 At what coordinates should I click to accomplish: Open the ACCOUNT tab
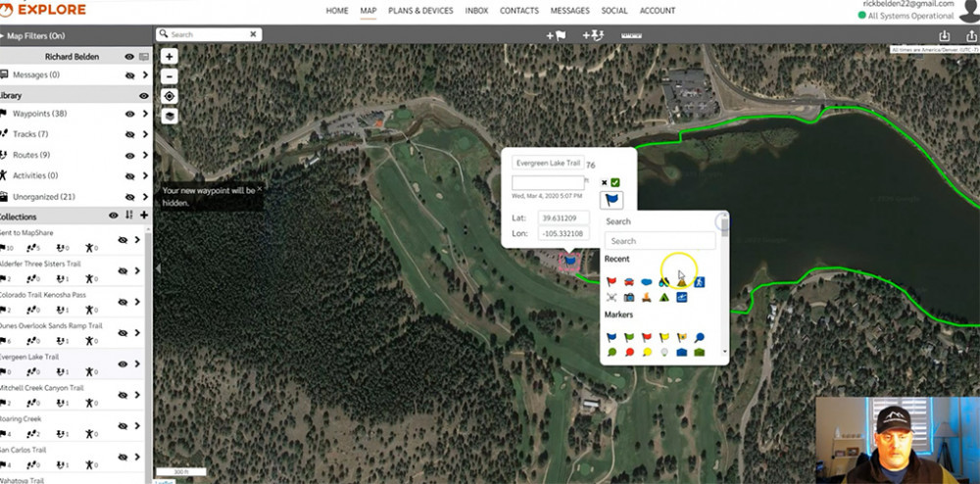[658, 11]
